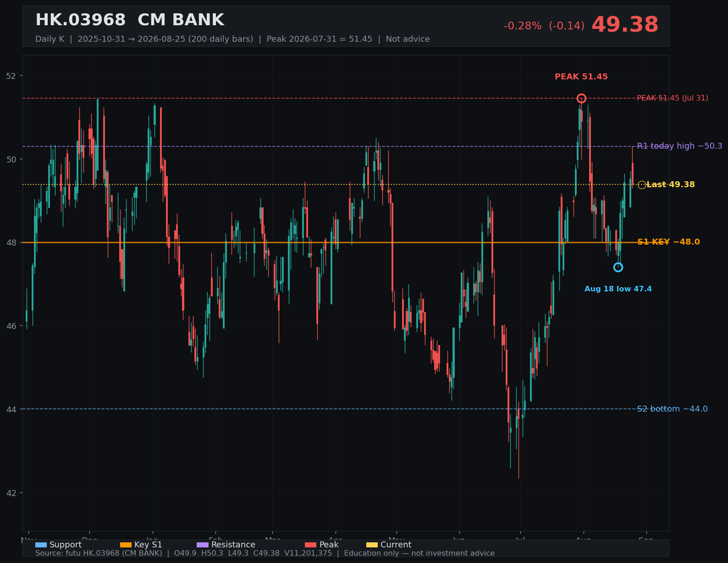Click the 'S2 bottom ~44.0' label
The height and width of the screenshot is (563, 728).
(x=673, y=409)
